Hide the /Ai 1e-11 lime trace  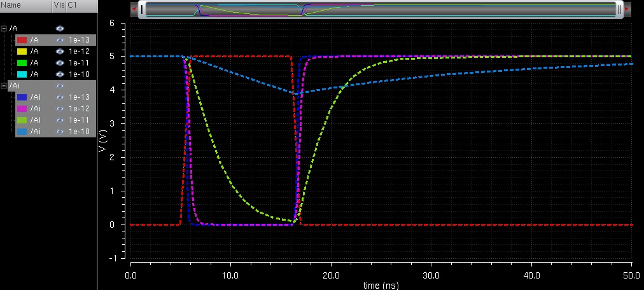(60, 120)
